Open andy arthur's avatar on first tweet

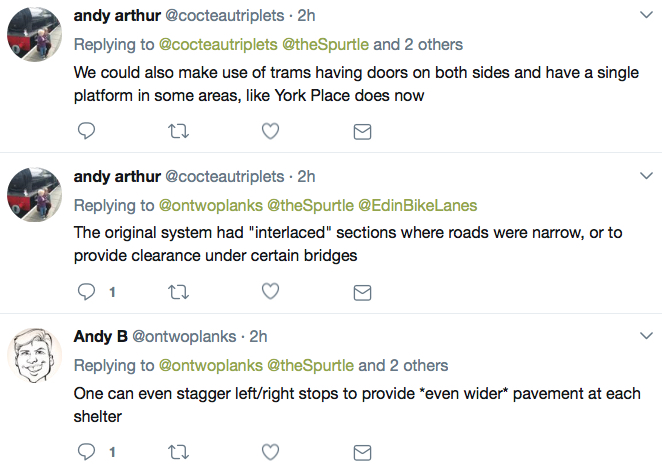pyautogui.click(x=34, y=35)
